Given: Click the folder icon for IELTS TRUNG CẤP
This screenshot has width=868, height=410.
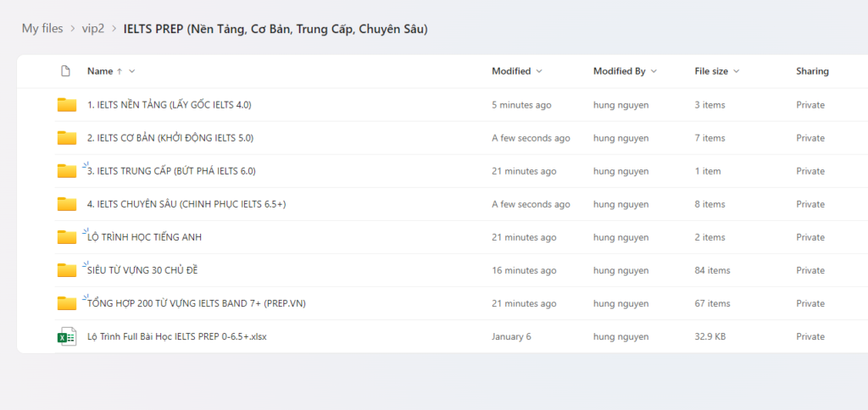Looking at the screenshot, I should tap(67, 171).
